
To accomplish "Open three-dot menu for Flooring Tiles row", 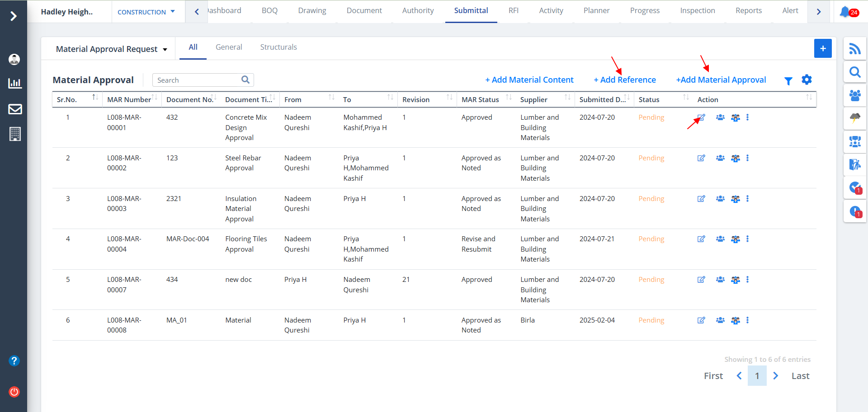I will (x=747, y=239).
